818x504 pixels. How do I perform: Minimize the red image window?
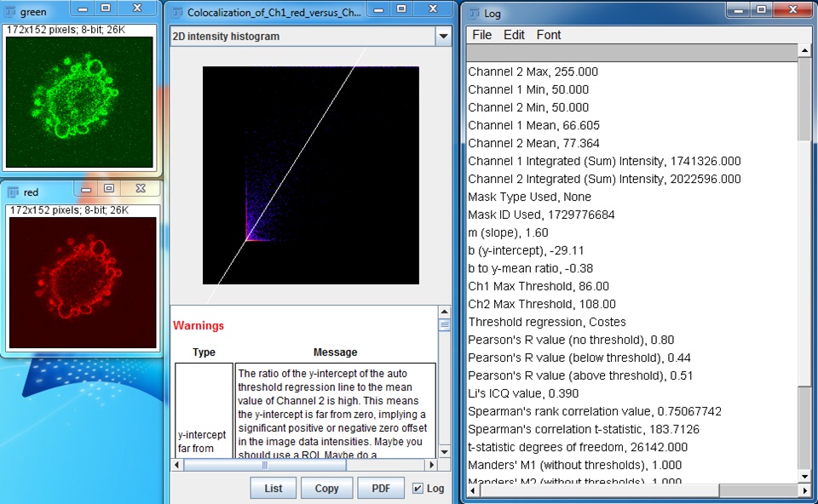tap(85, 188)
